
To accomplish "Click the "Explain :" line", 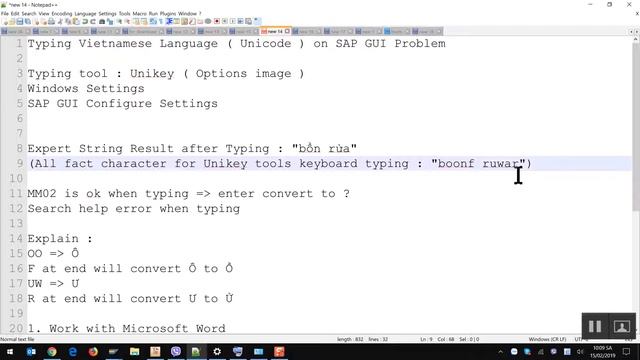I will (60, 238).
